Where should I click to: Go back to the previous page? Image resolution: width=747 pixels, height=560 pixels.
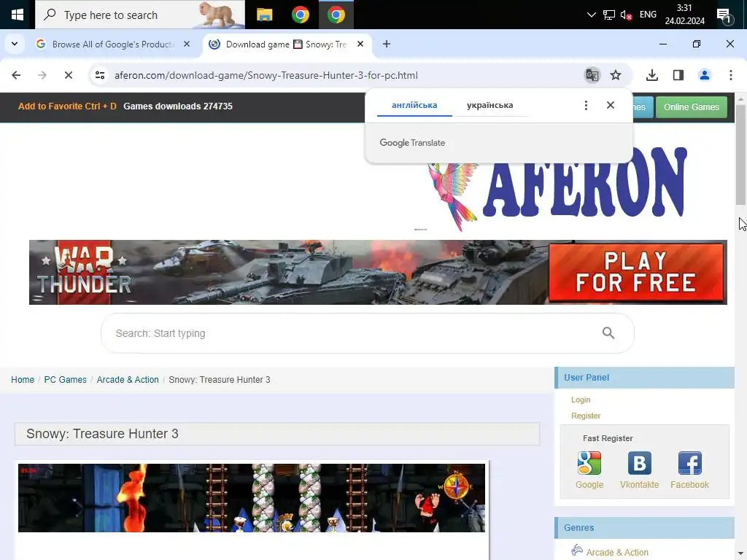click(x=16, y=75)
